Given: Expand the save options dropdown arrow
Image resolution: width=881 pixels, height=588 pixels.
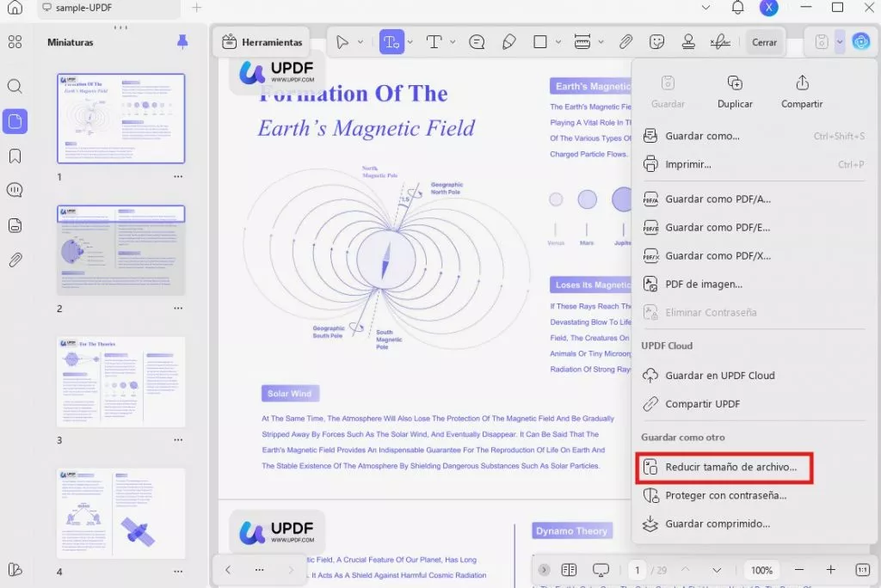Looking at the screenshot, I should coord(840,42).
